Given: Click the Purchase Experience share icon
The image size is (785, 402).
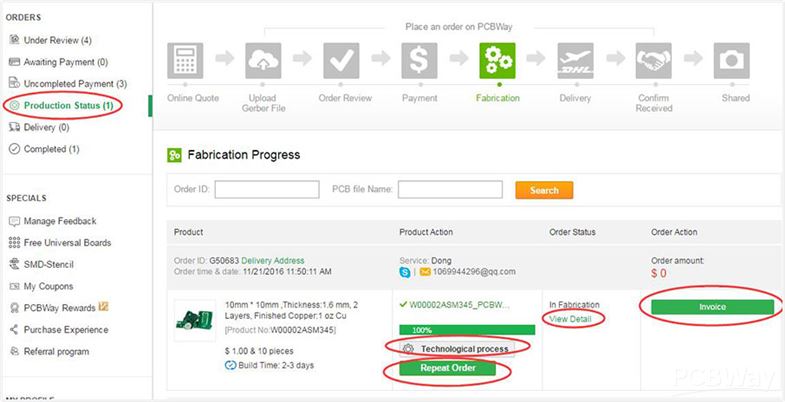Looking at the screenshot, I should [x=15, y=329].
